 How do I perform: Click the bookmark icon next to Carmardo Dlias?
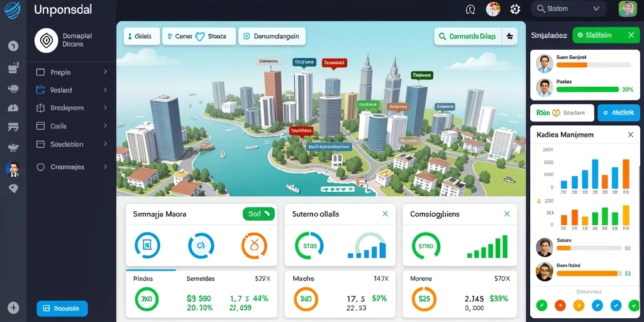point(509,36)
